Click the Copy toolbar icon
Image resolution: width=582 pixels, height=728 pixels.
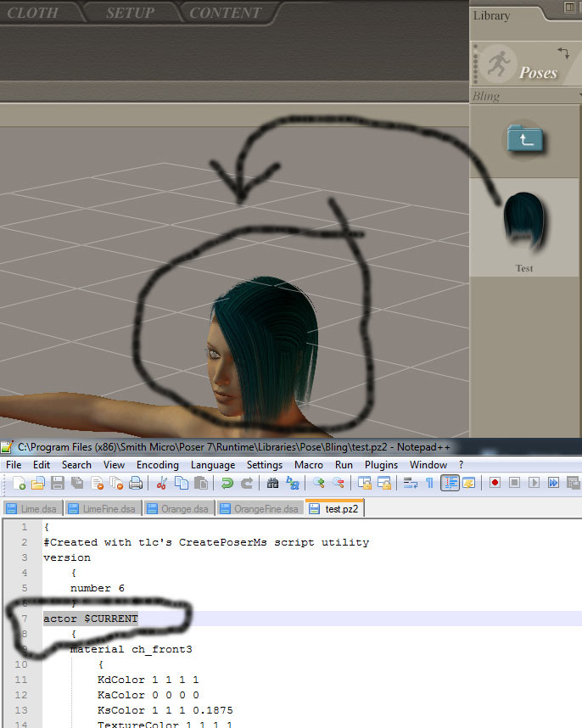(181, 484)
